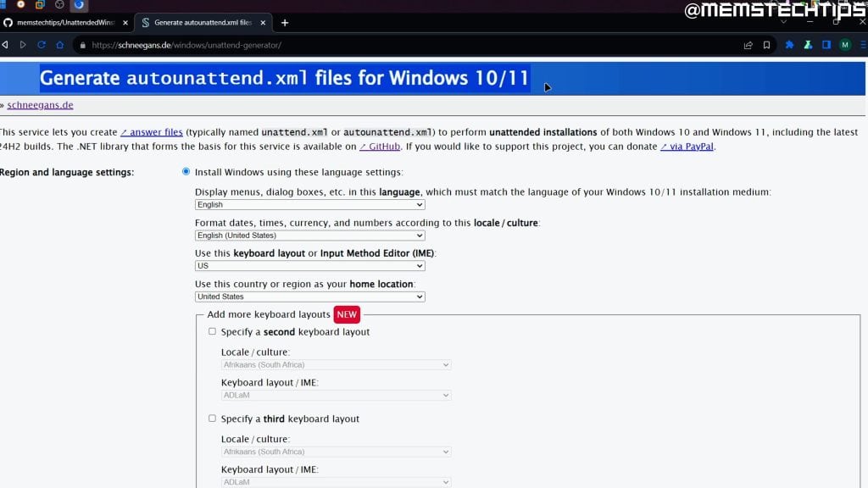The image size is (868, 488).
Task: Expand the home location 'United States' dropdown
Action: (x=309, y=297)
